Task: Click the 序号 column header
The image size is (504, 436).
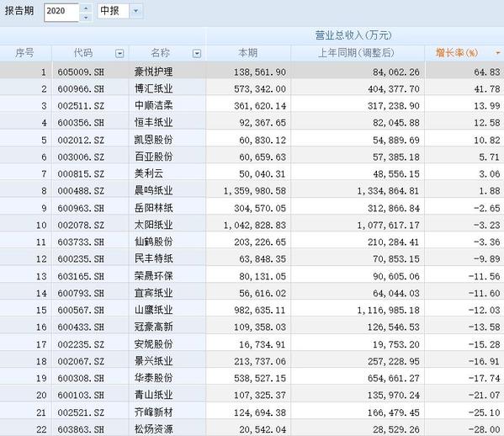Action: pyautogui.click(x=25, y=53)
